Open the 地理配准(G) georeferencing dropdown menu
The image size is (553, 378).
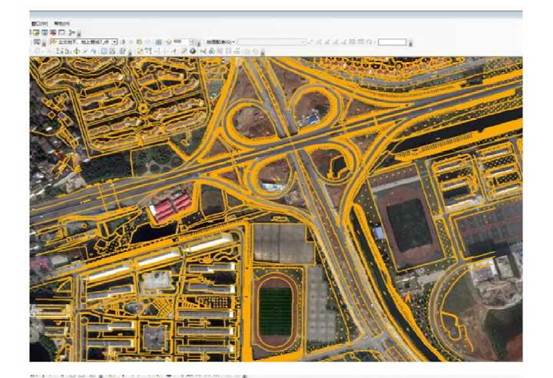tap(221, 42)
